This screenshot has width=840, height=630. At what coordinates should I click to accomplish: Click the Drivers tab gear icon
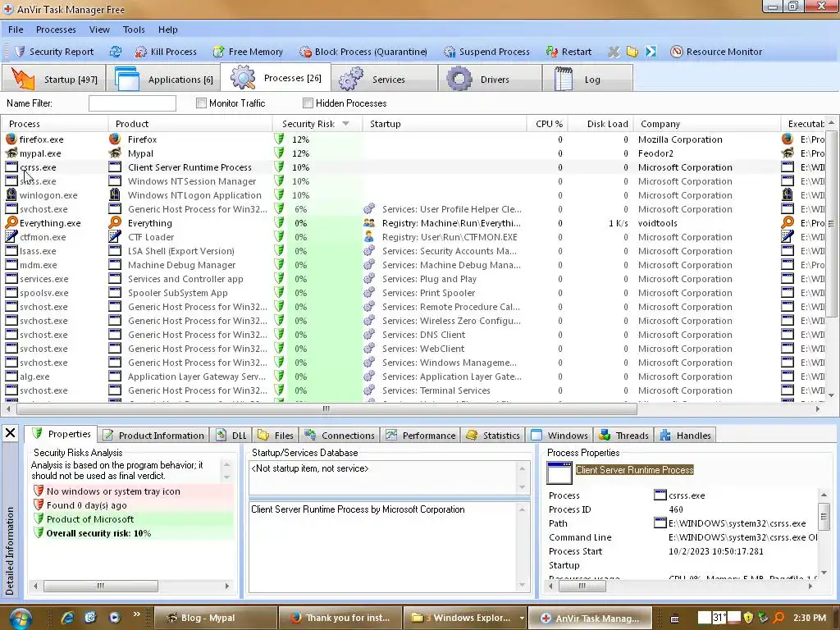459,79
